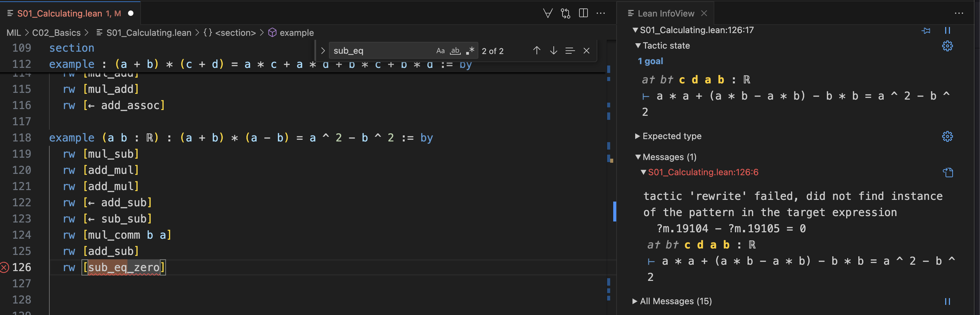This screenshot has height=315, width=980.
Task: Toggle Match Case in find
Action: (440, 51)
